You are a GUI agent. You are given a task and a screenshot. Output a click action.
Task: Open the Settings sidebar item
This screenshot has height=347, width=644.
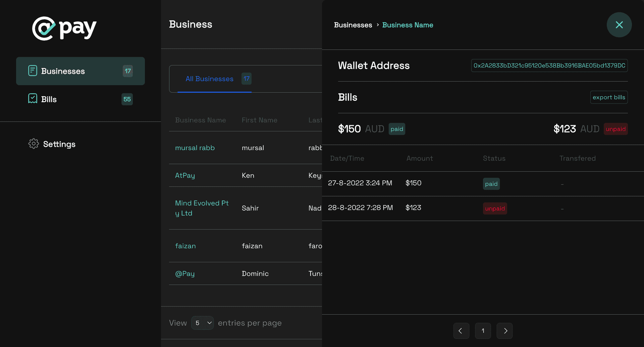[52, 144]
